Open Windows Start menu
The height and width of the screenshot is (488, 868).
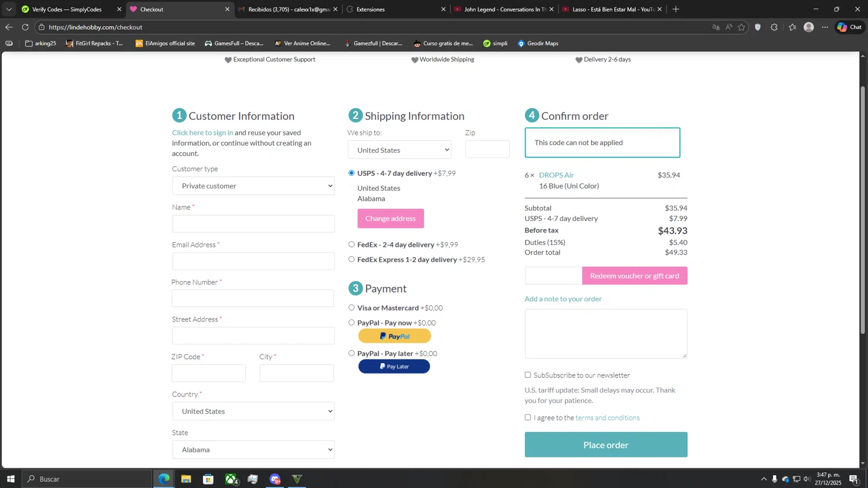tap(10, 479)
